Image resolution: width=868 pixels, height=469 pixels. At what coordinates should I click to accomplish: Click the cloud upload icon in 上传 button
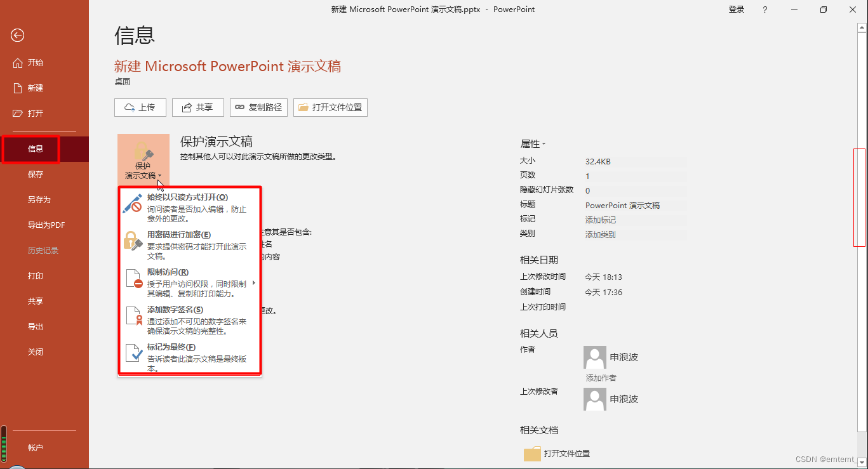130,107
